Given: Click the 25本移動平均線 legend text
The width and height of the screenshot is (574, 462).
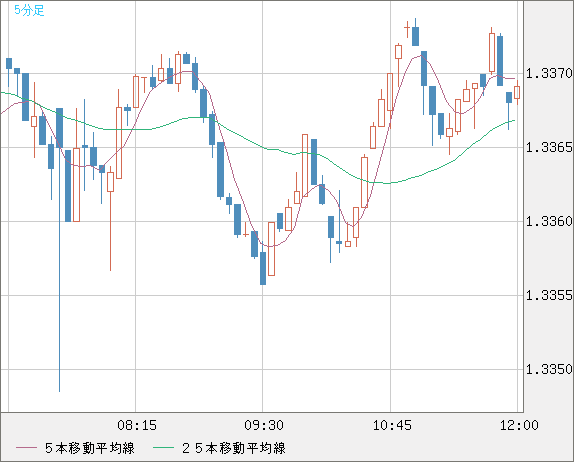Looking at the screenshot, I should point(234,448).
